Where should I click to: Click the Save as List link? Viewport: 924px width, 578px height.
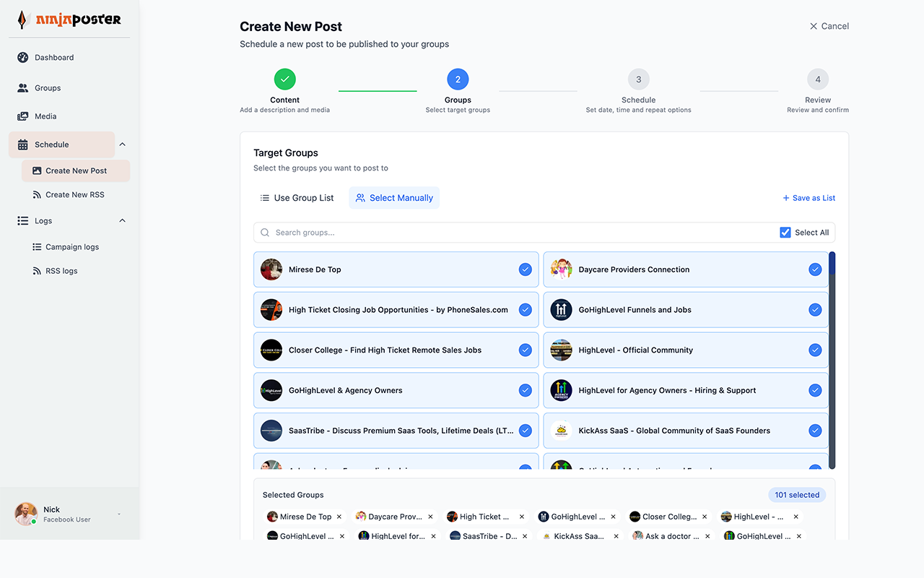(808, 197)
